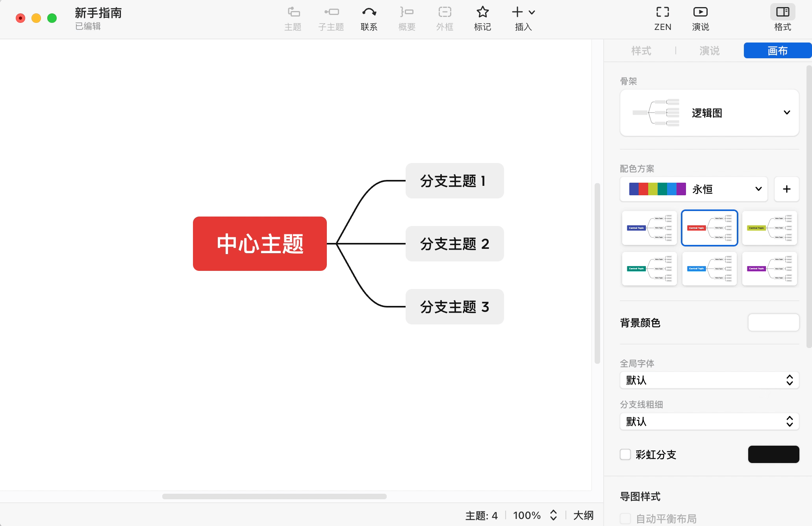
Task: Open the 大纲 outline view
Action: click(x=583, y=515)
